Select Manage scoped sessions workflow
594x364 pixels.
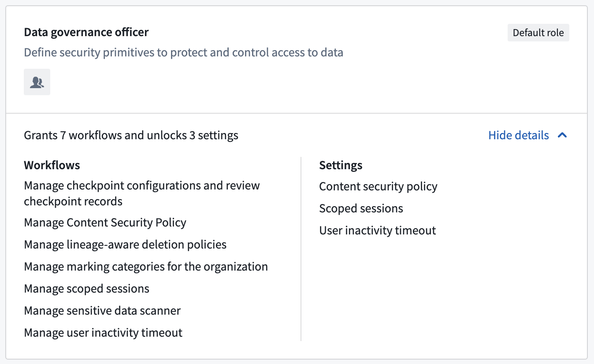[x=86, y=289]
